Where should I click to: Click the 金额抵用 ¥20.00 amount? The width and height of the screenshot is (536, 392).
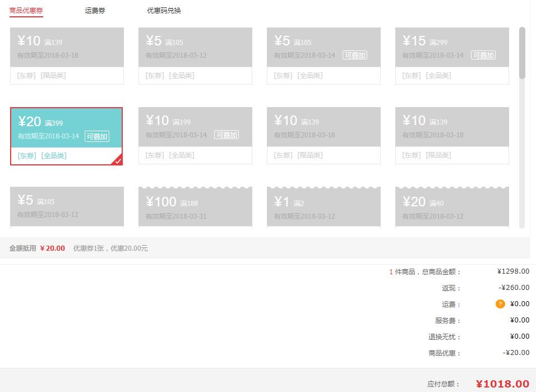point(52,248)
